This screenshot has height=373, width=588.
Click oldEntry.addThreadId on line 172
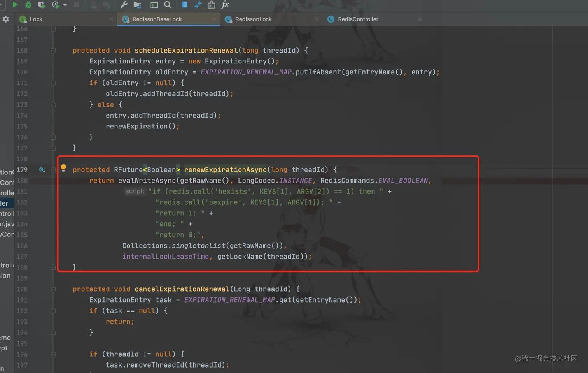(x=147, y=94)
